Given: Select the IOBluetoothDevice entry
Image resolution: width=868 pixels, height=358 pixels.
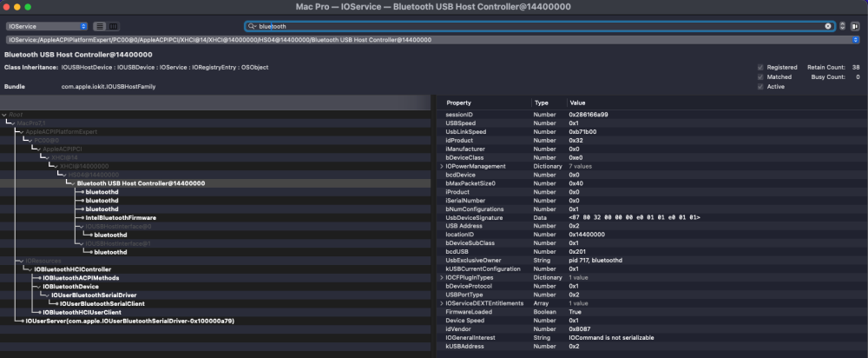Looking at the screenshot, I should point(70,287).
